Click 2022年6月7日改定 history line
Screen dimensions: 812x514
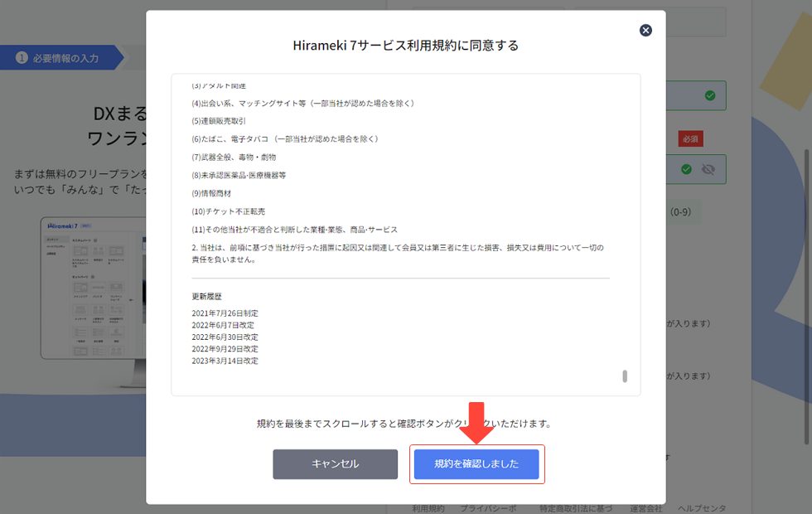pyautogui.click(x=223, y=325)
